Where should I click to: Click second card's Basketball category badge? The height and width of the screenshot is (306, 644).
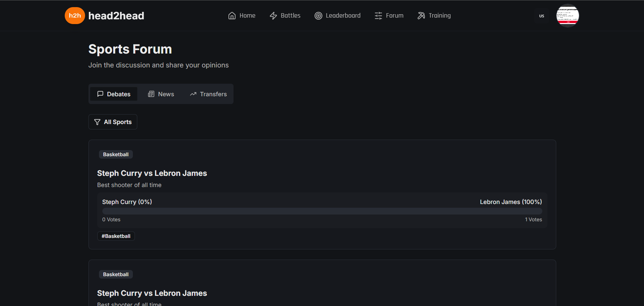[116, 274]
